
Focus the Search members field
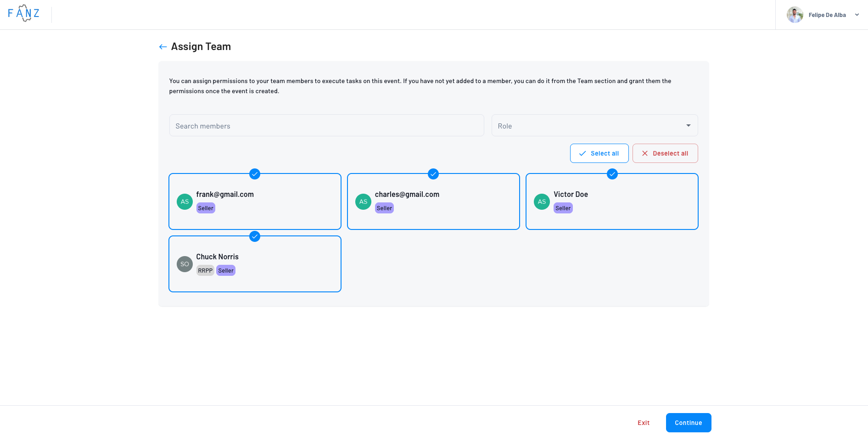(x=326, y=126)
